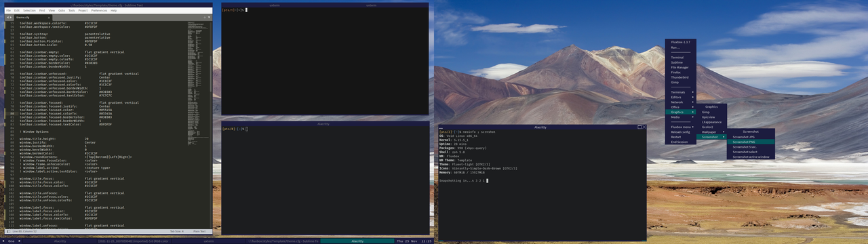Click the clock showing Thu 25 Nov 12:25
Viewport: 868px width, 244px height.
tap(414, 241)
